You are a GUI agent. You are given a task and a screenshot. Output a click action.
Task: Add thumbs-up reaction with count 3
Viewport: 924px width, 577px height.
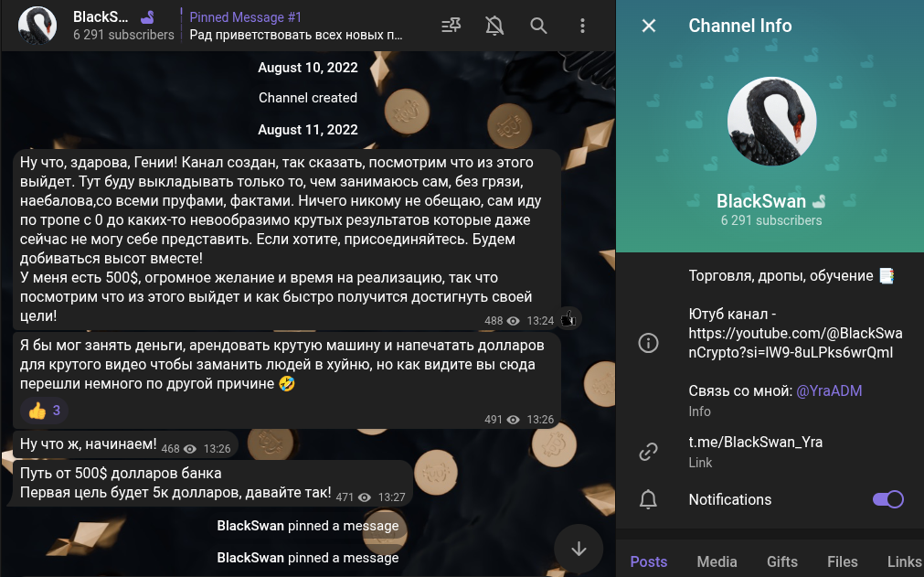coord(44,411)
